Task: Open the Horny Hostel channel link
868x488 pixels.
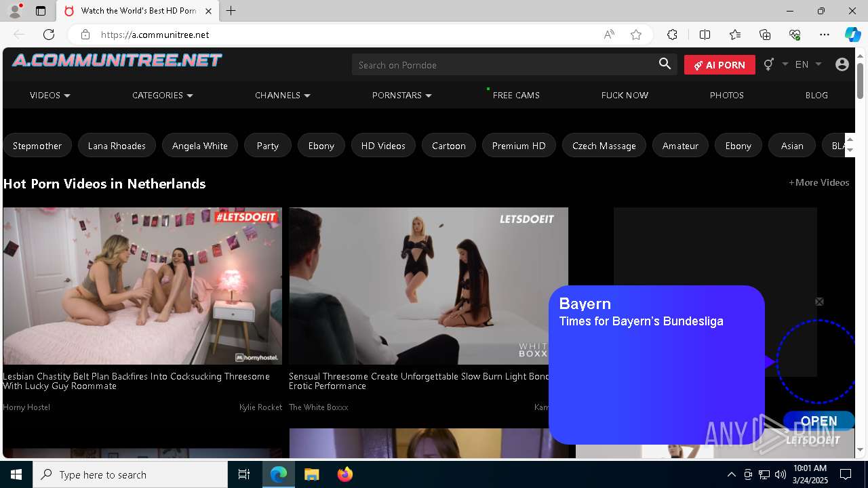Action: tap(26, 407)
